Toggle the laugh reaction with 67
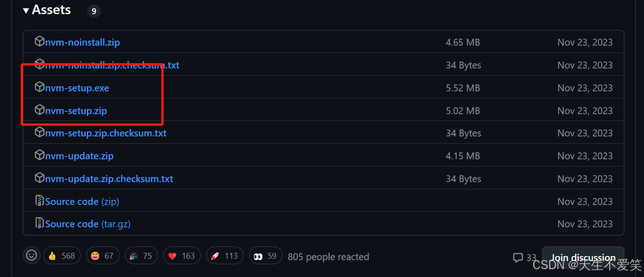This screenshot has height=277, width=644. (103, 256)
